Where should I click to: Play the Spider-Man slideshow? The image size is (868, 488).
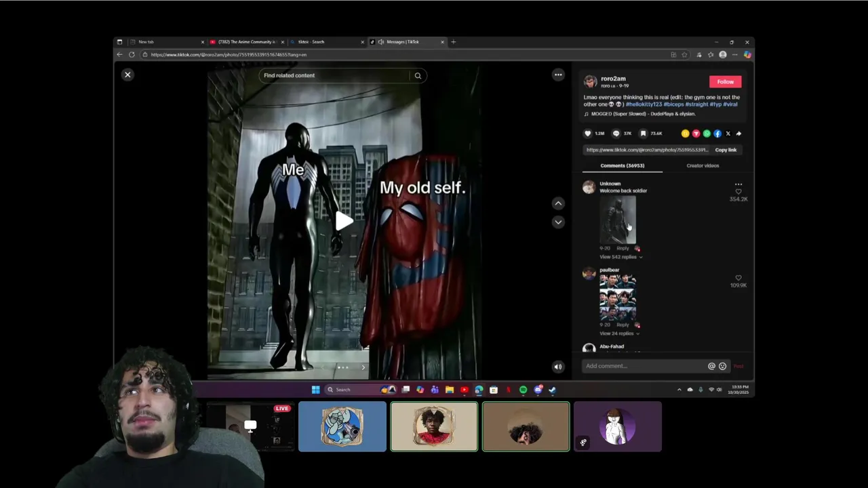click(344, 220)
